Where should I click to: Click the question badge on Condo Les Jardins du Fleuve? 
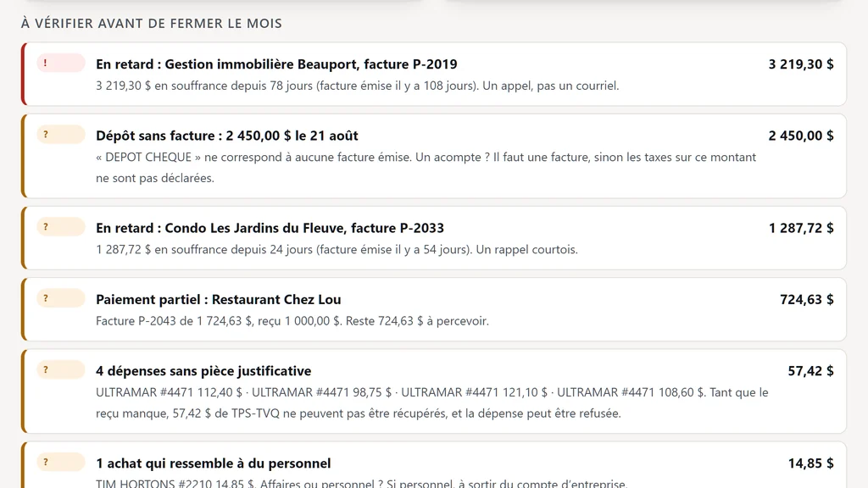coord(61,227)
